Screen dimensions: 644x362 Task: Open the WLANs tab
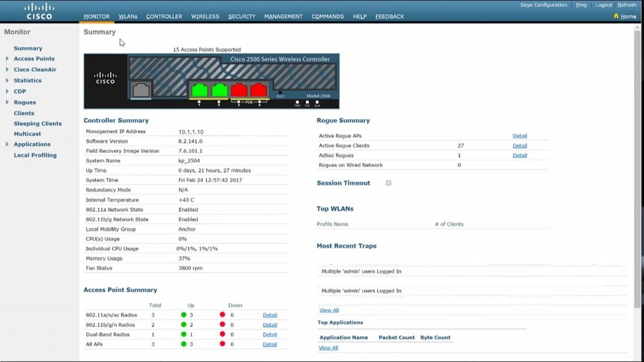[x=128, y=16]
